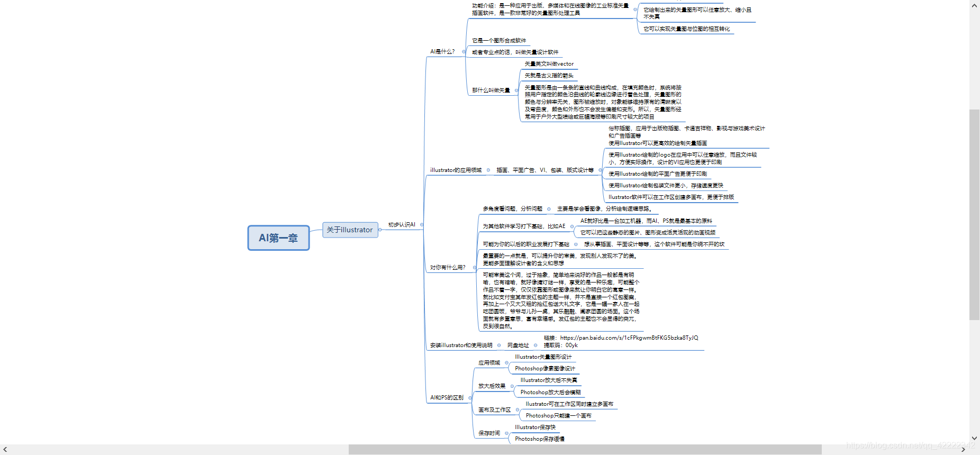980x455 pixels.
Task: Select the 矢量英文叫做vector node
Action: pyautogui.click(x=549, y=64)
